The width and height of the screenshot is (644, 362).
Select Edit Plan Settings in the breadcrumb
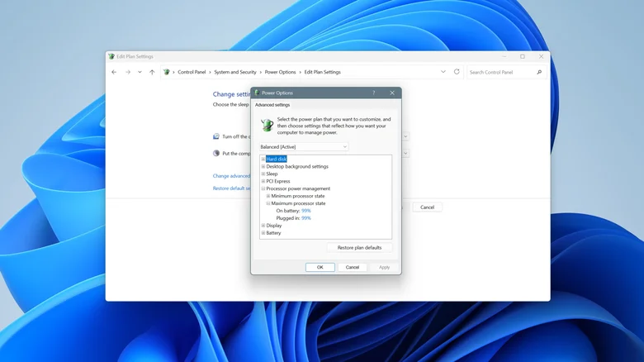pyautogui.click(x=322, y=72)
